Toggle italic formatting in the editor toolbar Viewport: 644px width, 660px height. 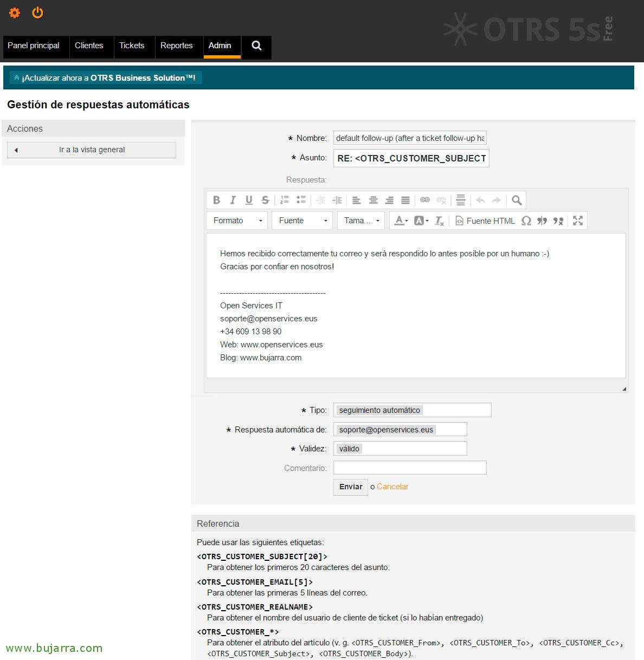233,200
